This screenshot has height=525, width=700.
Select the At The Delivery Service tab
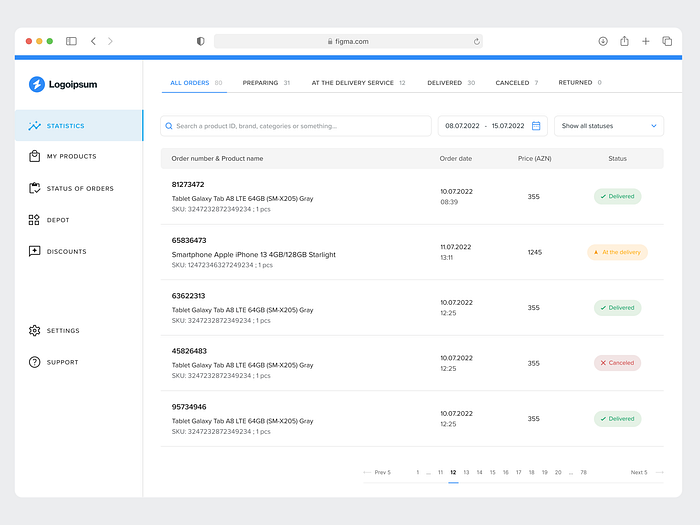(x=357, y=83)
